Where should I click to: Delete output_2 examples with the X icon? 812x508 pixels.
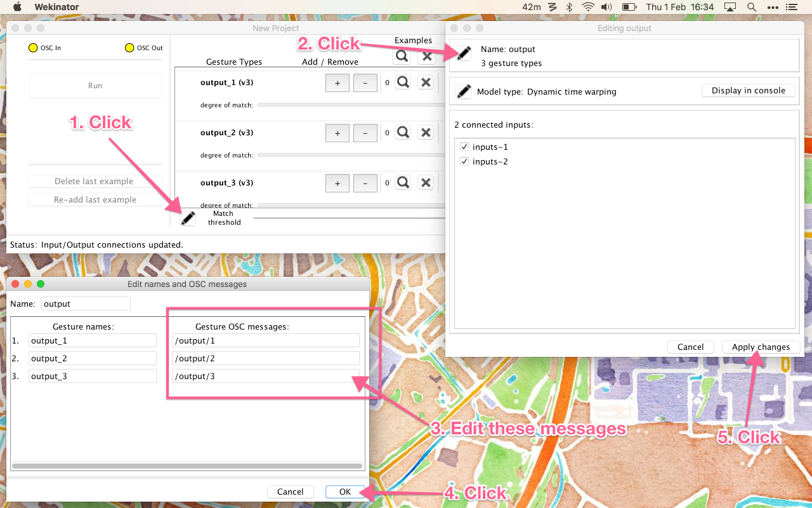[426, 133]
